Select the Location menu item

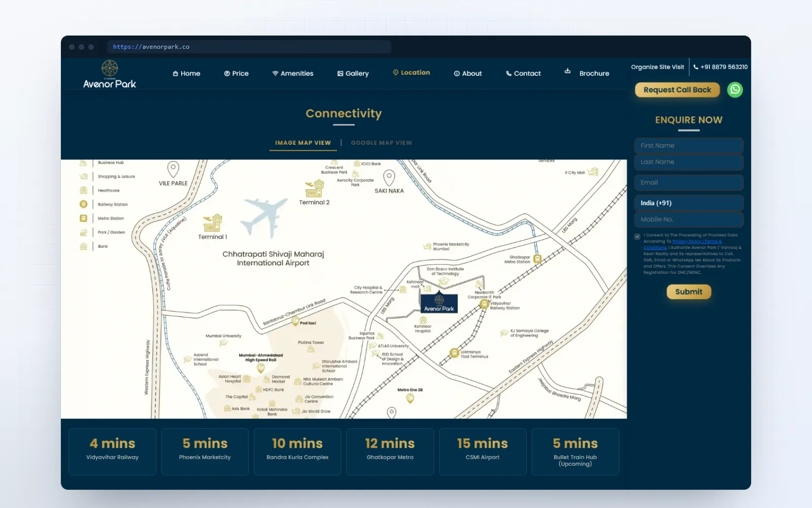tap(412, 73)
